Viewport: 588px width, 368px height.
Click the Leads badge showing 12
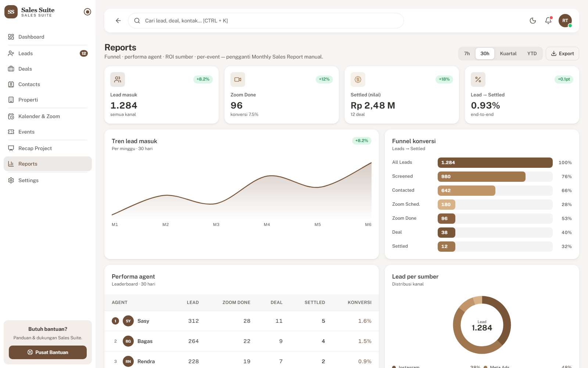(84, 53)
